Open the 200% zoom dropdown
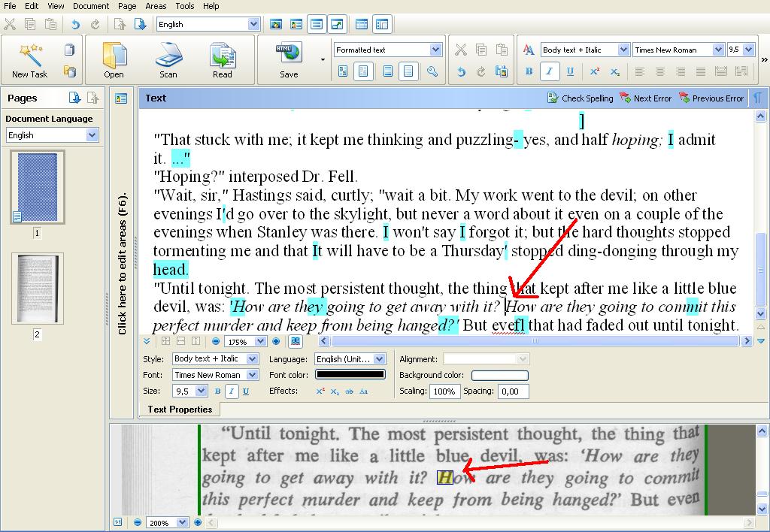Screen dimensions: 770x532 (x=182, y=523)
